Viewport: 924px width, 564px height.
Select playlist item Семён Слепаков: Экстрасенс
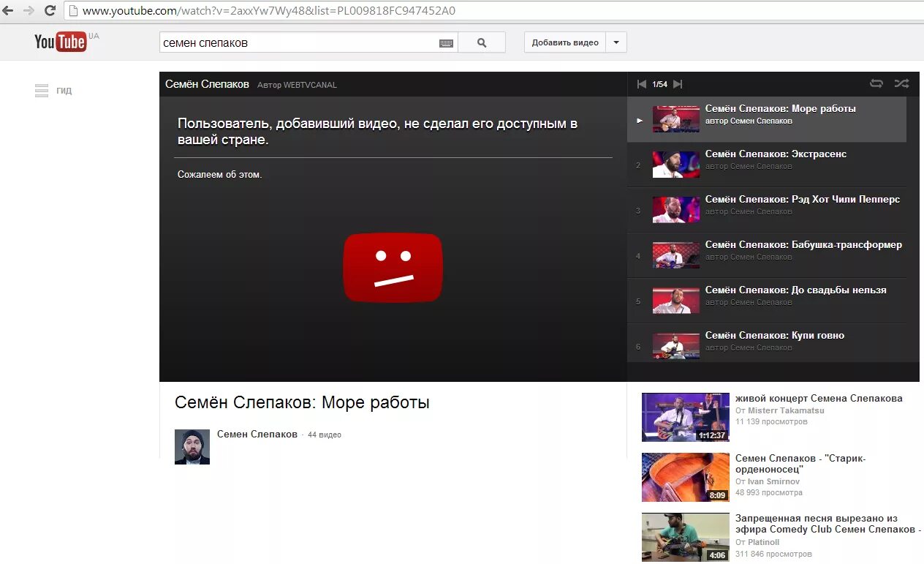pos(767,165)
